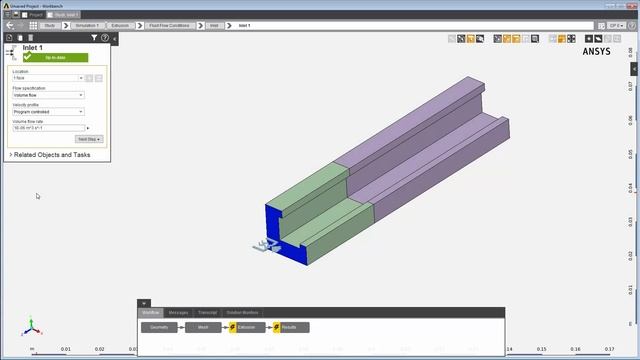Expand Related Objects and Tasks section
The height and width of the screenshot is (360, 640).
pos(50,155)
